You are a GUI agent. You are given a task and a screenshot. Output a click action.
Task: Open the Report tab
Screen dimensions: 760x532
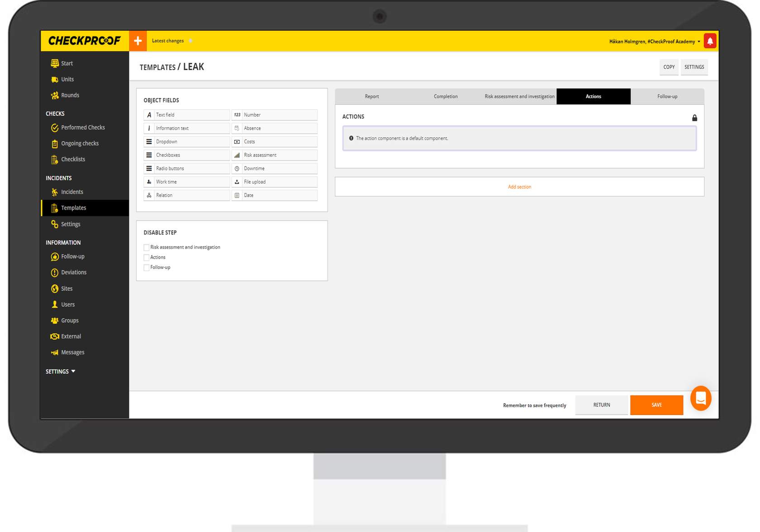pyautogui.click(x=372, y=97)
